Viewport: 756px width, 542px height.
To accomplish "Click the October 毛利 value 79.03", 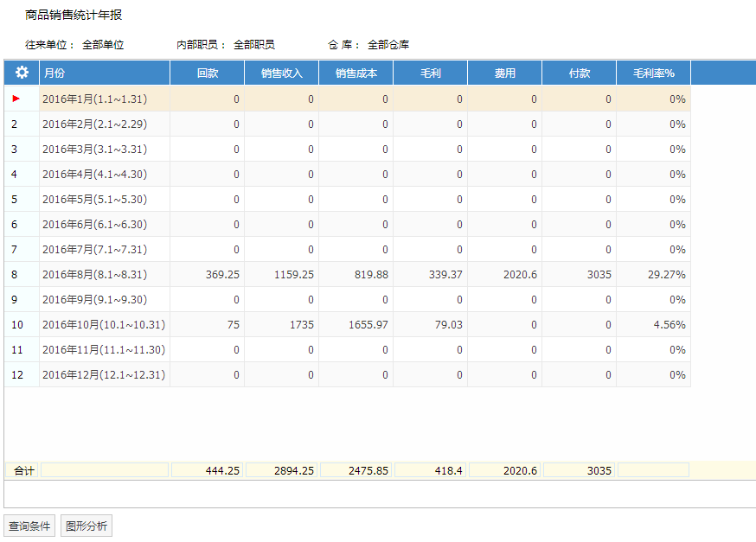I will [448, 325].
